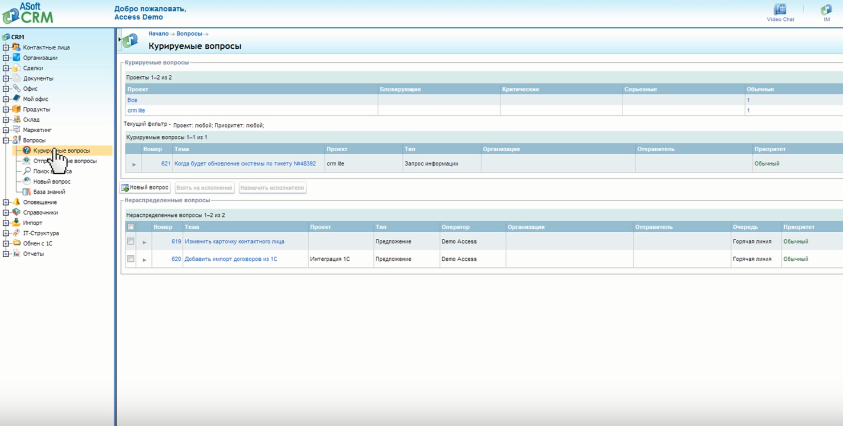843x426 pixels.
Task: Collapse the Вопросы tree node
Action: tap(6, 140)
